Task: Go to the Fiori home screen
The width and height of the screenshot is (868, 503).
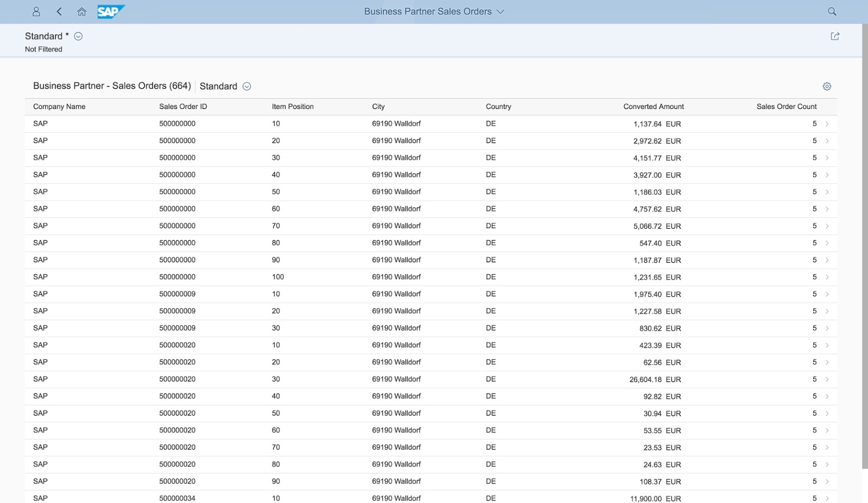Action: point(81,11)
